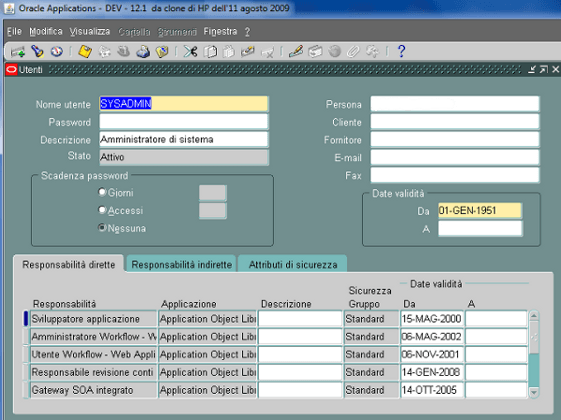Open the Modifica menu

[x=46, y=31]
